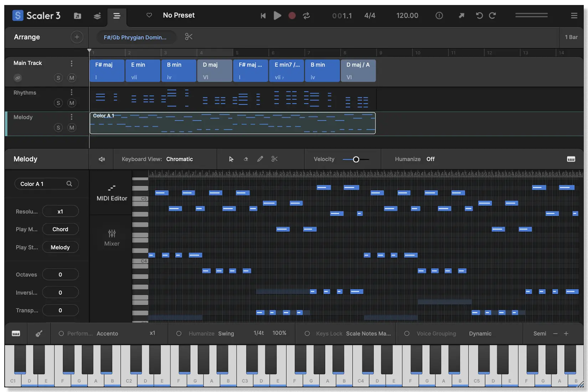Mute the Rhythms track
588x392 pixels.
(72, 103)
